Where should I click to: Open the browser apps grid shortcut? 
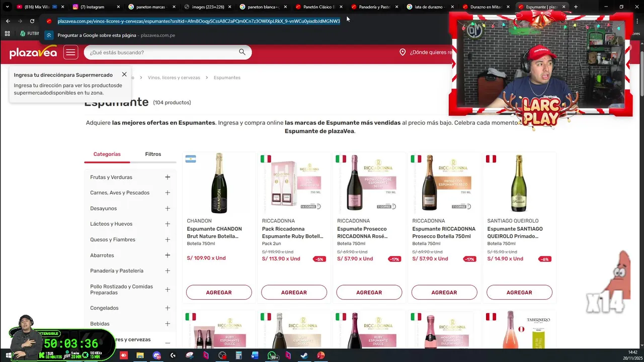[x=7, y=34]
